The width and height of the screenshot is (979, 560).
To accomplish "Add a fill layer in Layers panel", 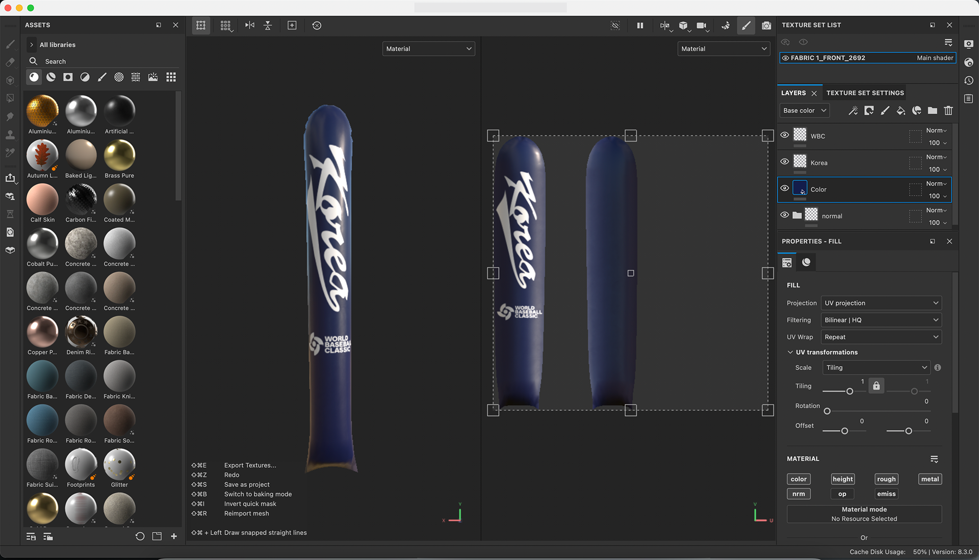I will (900, 111).
